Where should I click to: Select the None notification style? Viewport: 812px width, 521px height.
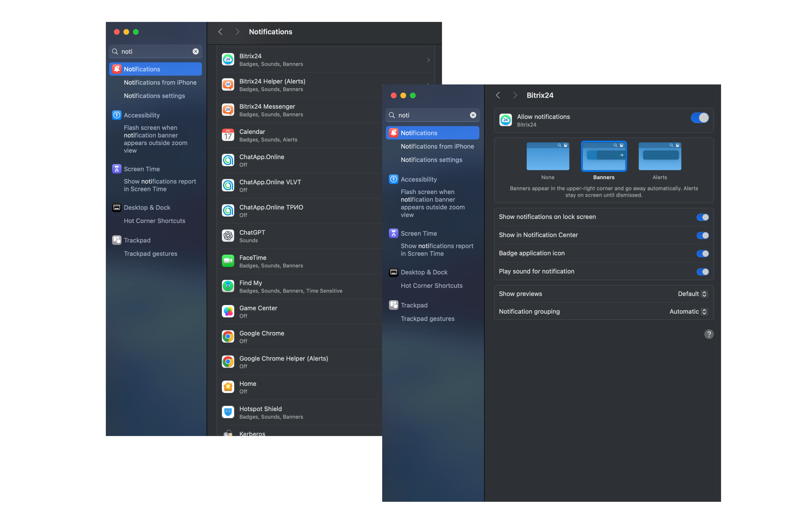tap(548, 156)
